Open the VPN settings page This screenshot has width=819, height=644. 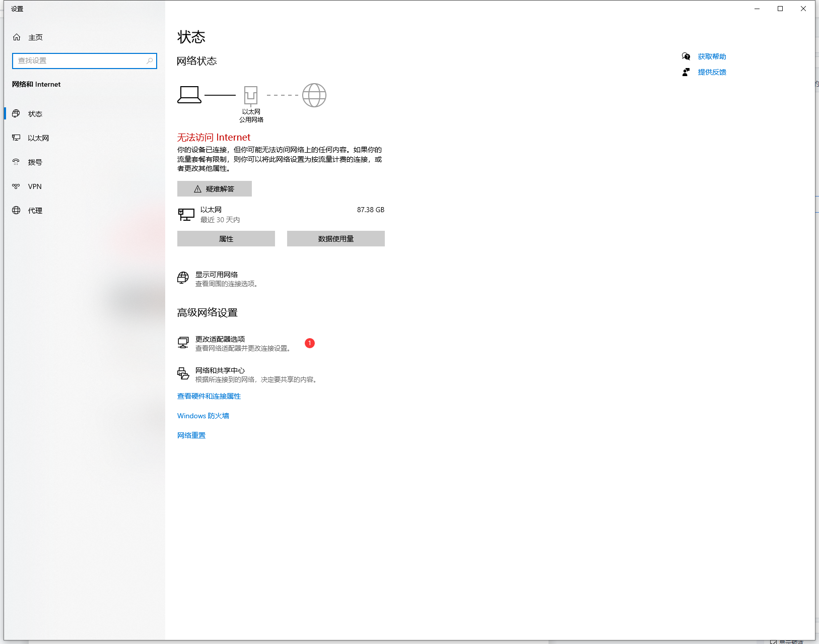coord(35,186)
